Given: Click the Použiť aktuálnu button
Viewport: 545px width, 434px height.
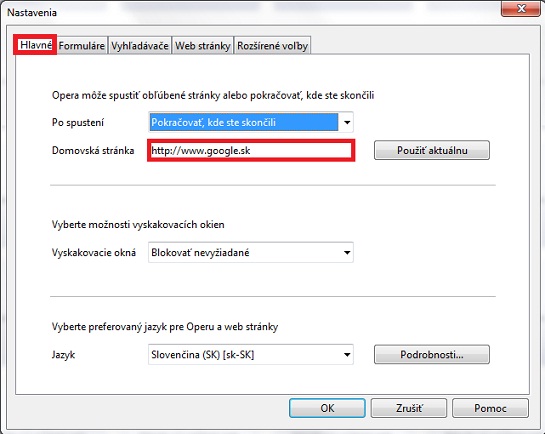Looking at the screenshot, I should click(432, 150).
